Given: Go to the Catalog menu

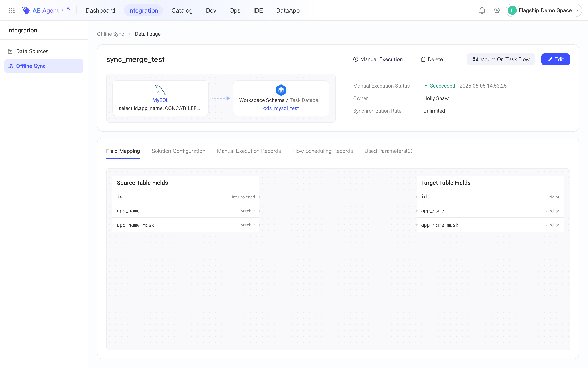Looking at the screenshot, I should [x=182, y=10].
